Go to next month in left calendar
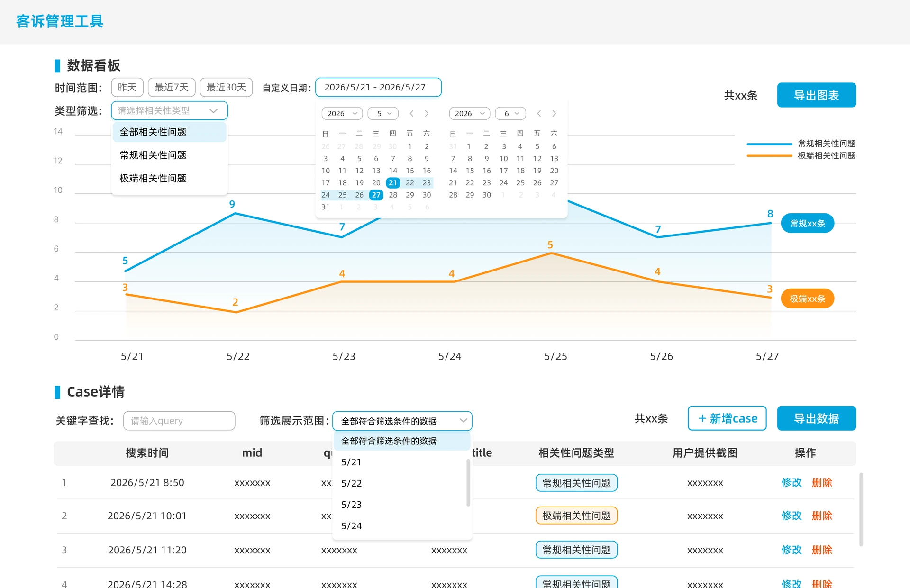 (x=427, y=114)
